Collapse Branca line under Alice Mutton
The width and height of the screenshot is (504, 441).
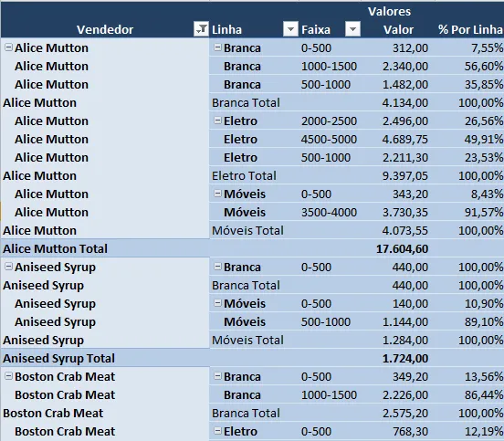(x=217, y=47)
